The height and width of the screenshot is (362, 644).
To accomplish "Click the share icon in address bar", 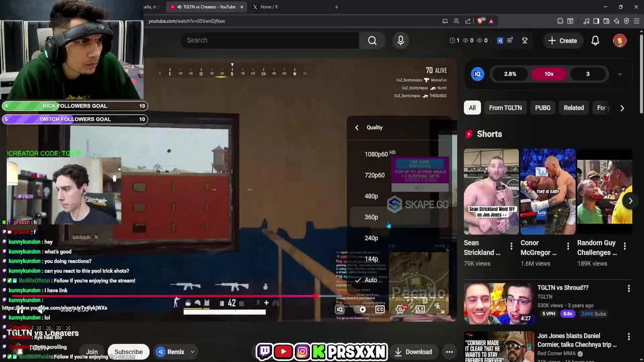I will pyautogui.click(x=468, y=21).
